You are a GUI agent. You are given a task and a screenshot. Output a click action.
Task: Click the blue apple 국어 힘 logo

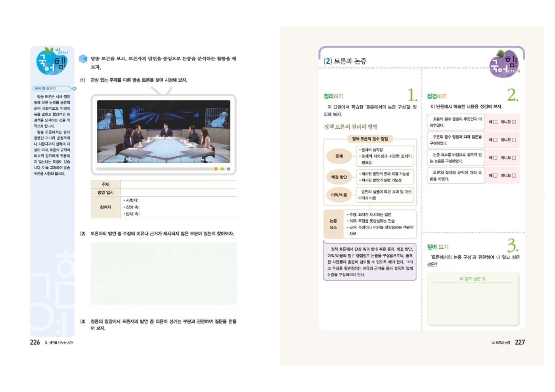(52, 61)
